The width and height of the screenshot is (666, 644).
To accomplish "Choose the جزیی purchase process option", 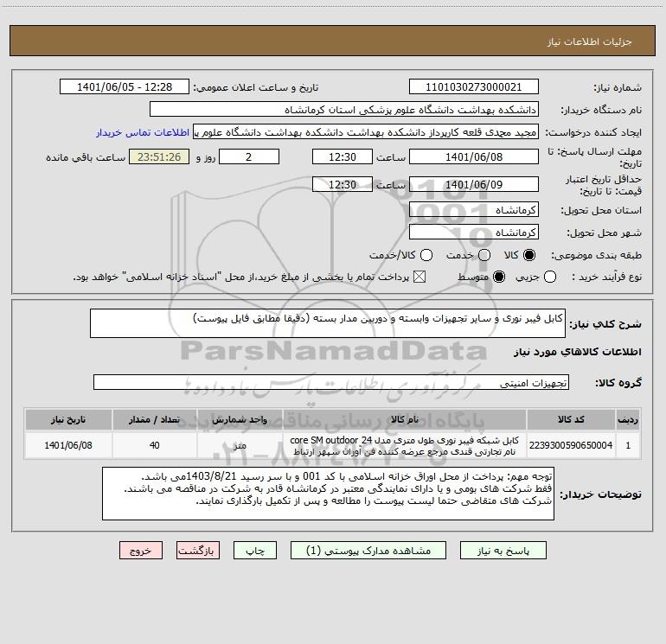I will click(550, 277).
